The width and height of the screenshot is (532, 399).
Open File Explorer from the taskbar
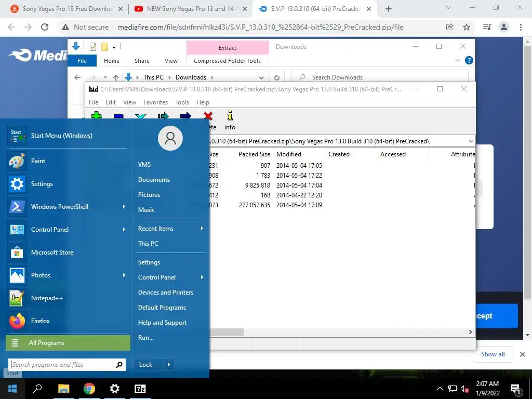(63, 389)
